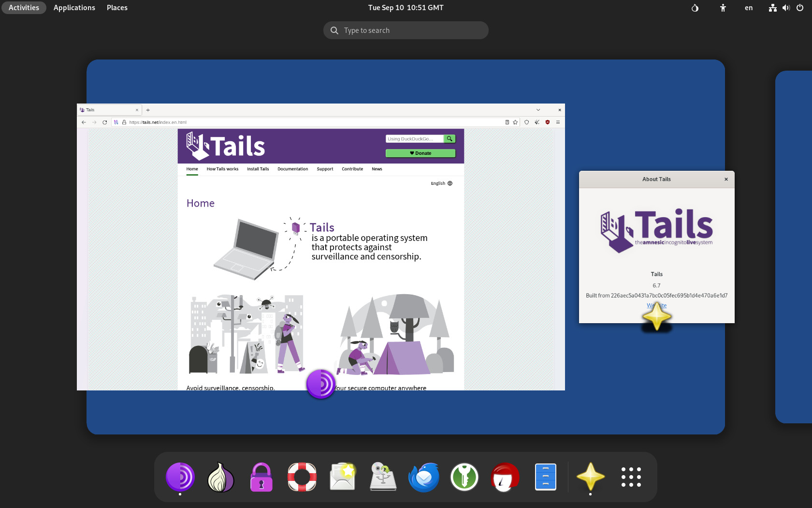Select the 'News' site menu item
The image size is (812, 508).
[377, 169]
